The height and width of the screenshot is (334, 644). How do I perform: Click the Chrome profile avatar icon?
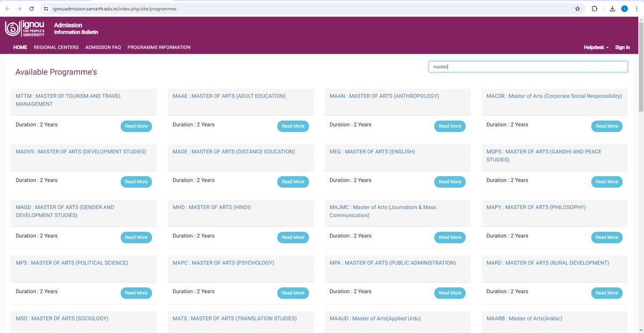coord(624,8)
